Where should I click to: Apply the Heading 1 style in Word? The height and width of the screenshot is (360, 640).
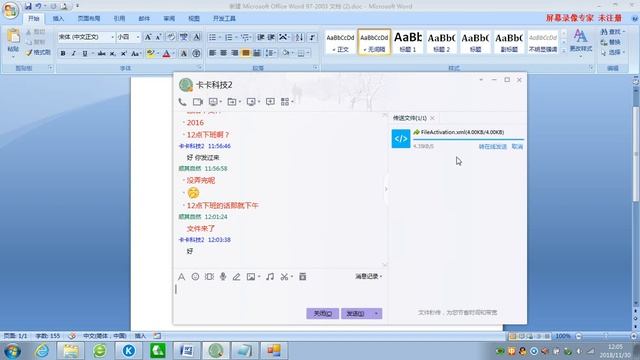coord(408,42)
